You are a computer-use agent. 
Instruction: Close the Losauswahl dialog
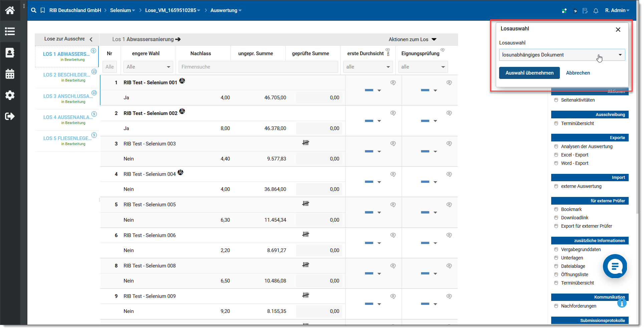click(x=618, y=29)
